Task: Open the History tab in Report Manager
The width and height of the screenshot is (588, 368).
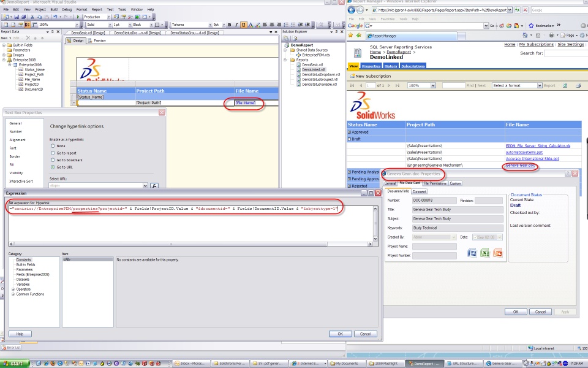Action: point(390,66)
